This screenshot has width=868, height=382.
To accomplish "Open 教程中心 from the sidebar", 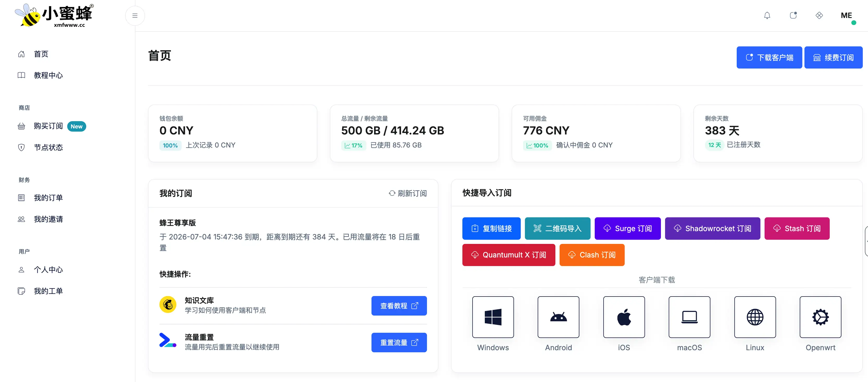I will pyautogui.click(x=48, y=76).
